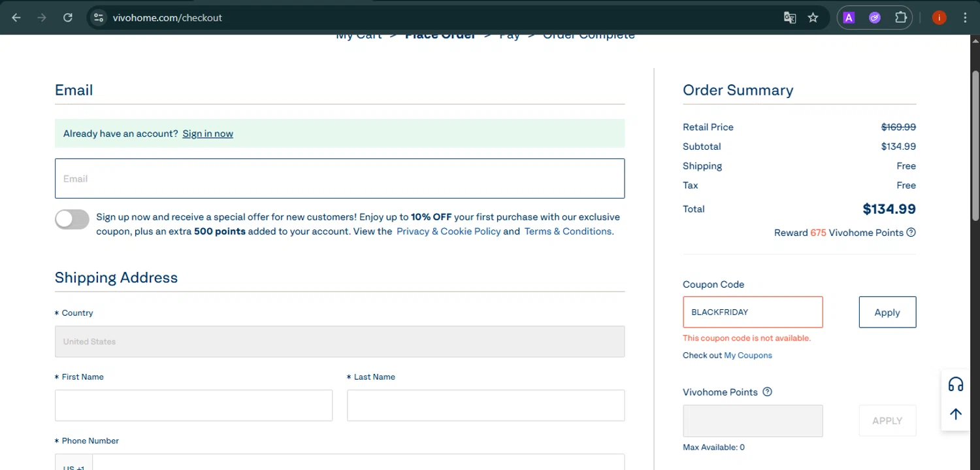Click 'This coupon code is not available.' message

[x=747, y=338]
